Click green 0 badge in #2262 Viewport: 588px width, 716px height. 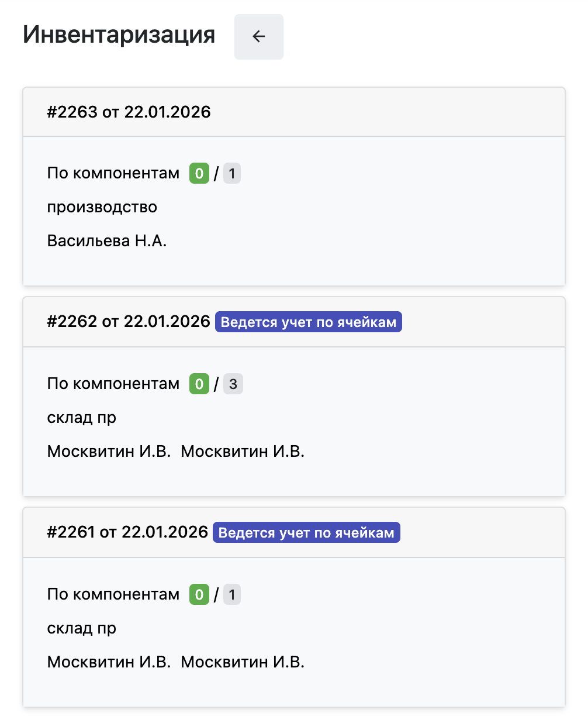tap(199, 384)
